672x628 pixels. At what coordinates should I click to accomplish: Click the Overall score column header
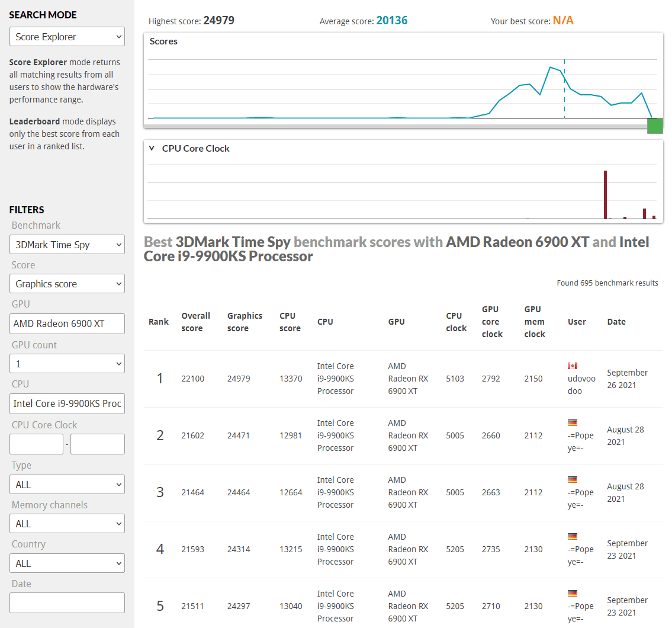click(195, 322)
